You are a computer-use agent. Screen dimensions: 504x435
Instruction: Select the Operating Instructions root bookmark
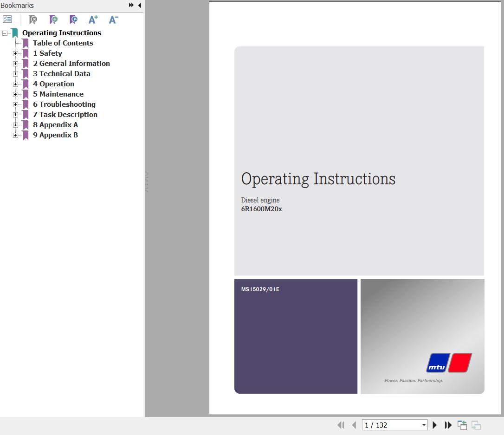tap(62, 33)
